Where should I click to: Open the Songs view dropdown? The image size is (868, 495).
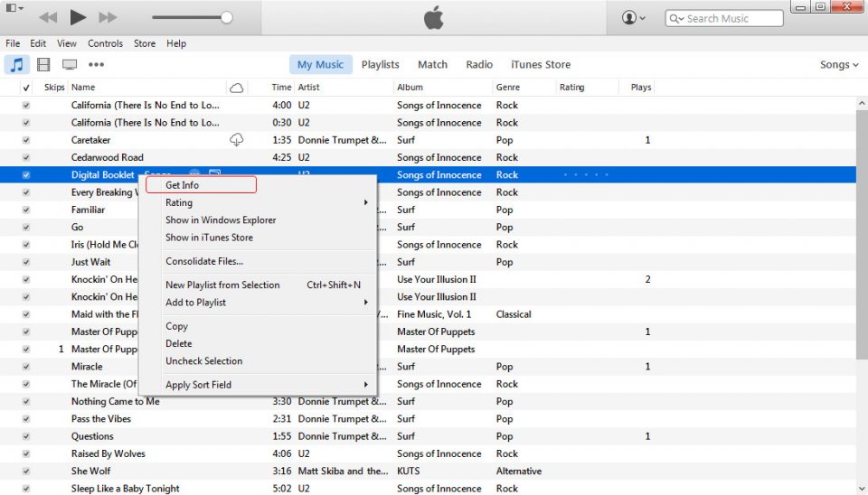coord(838,65)
